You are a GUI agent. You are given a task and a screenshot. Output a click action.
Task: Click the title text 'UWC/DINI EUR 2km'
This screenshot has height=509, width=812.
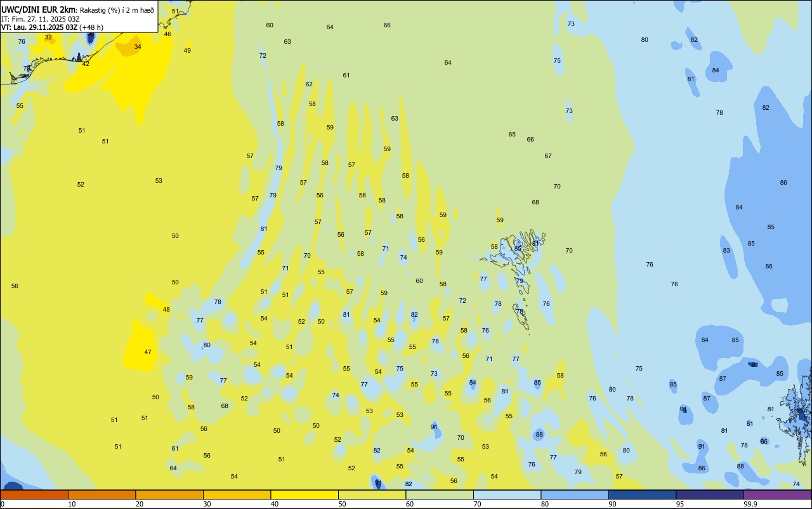coord(38,10)
